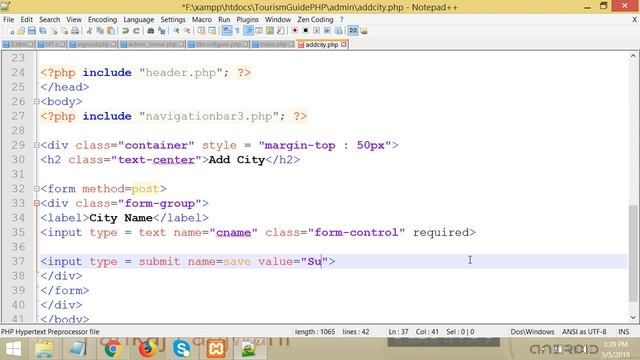Click the 'City Name' label text
Image resolution: width=640 pixels, height=360 pixels.
pyautogui.click(x=121, y=218)
